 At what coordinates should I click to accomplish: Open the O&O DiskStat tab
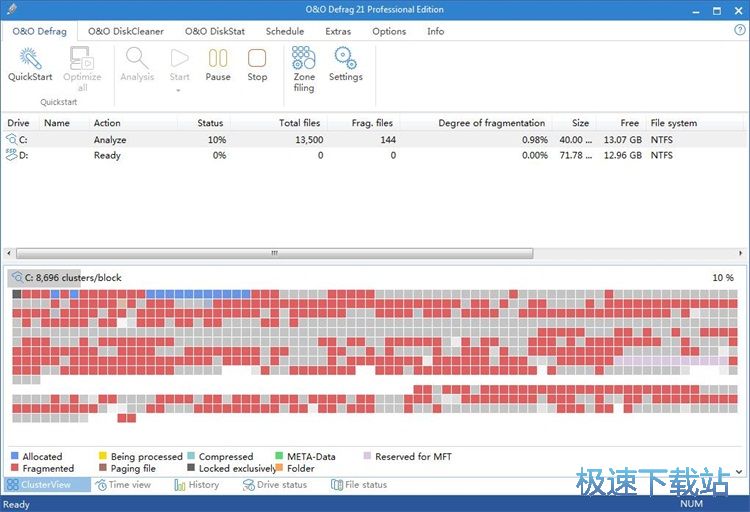[215, 31]
